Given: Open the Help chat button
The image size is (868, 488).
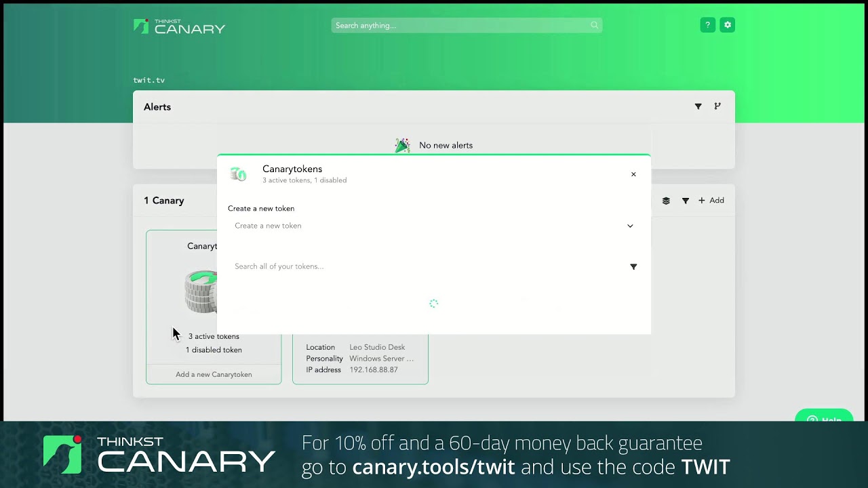Looking at the screenshot, I should click(x=824, y=415).
